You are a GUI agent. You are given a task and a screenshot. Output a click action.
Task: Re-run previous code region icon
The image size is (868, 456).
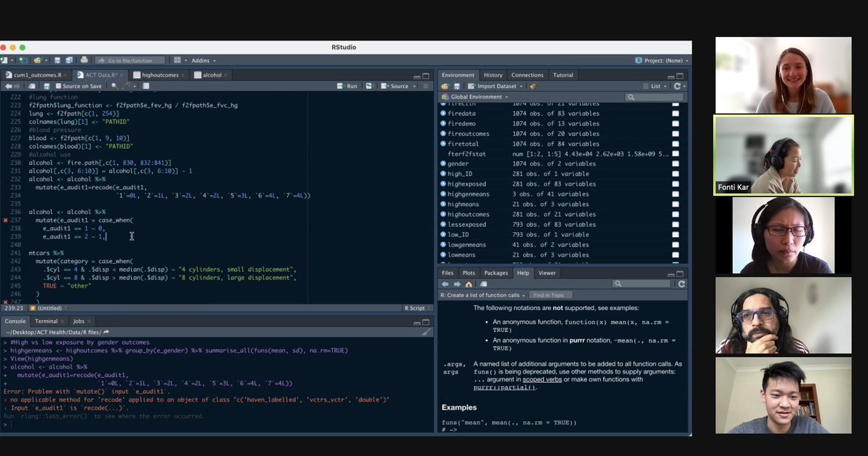tap(370, 86)
